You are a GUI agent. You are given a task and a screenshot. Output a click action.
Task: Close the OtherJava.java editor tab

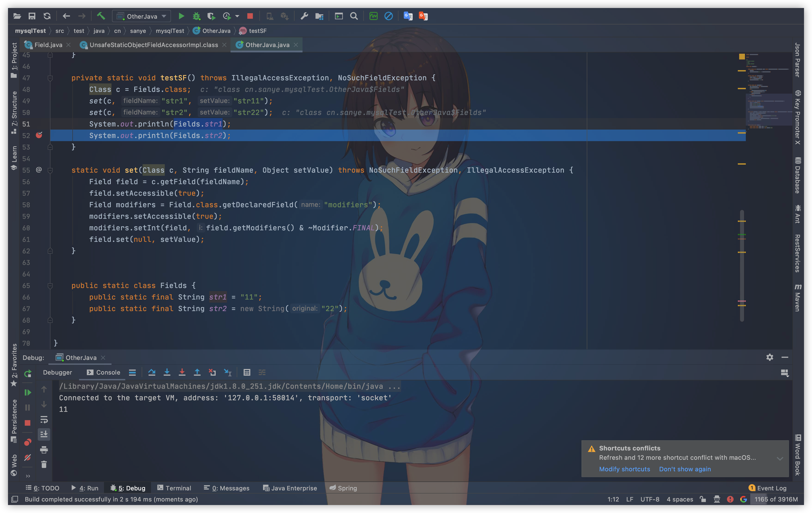(296, 45)
